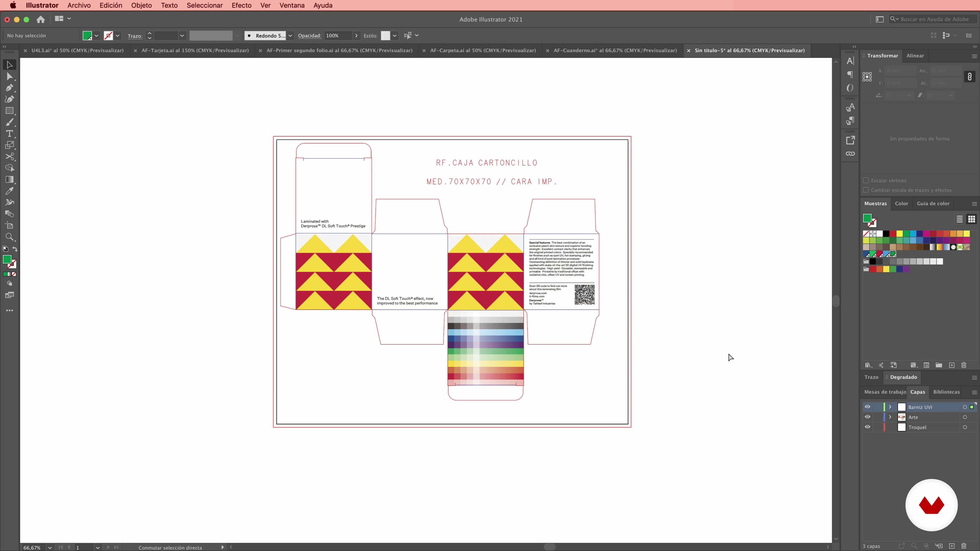The height and width of the screenshot is (551, 980).
Task: Select the Eyedropper tool
Action: coord(9,191)
